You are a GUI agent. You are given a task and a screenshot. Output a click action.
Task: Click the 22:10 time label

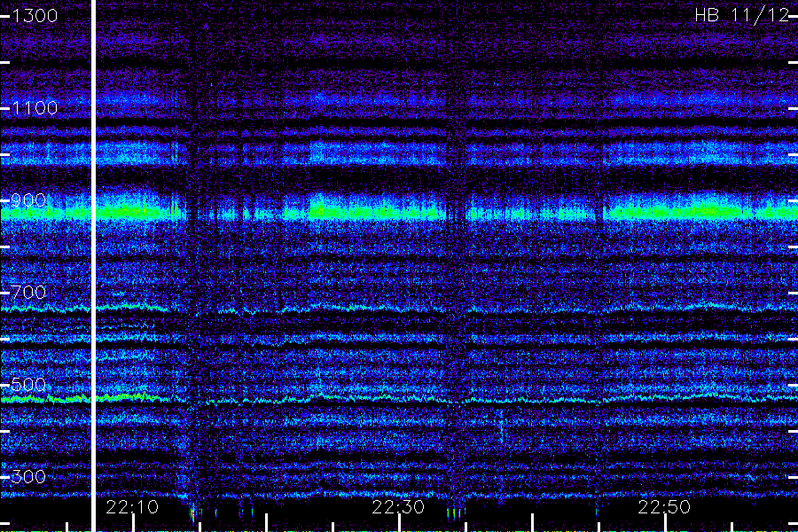pyautogui.click(x=132, y=507)
